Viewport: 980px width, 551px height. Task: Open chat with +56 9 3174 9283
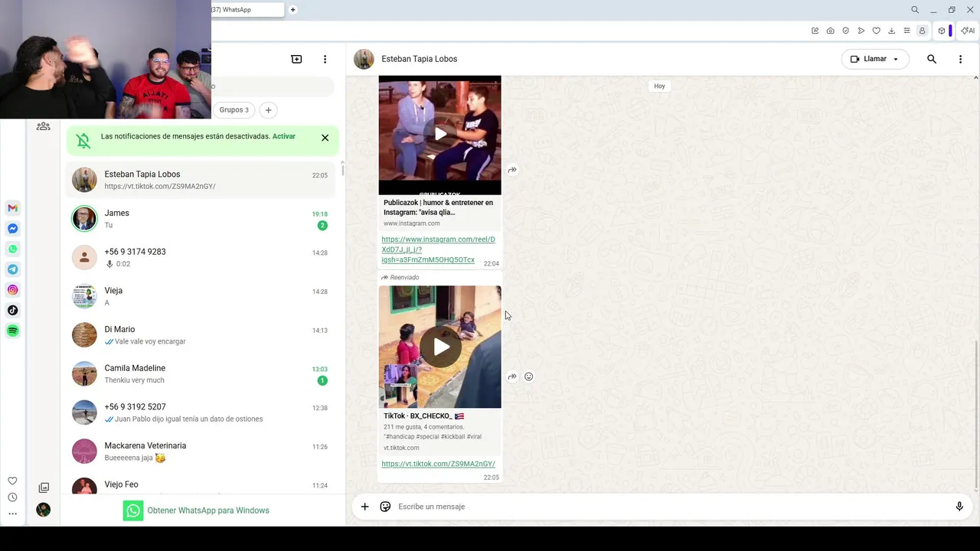[201, 257]
